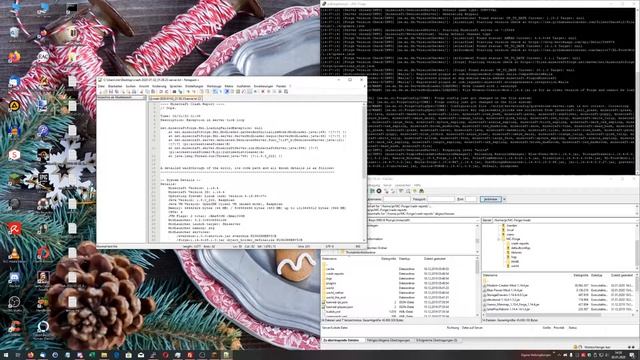Viewport: 640px width, 360px height.
Task: Click the Cut icon in Notepad++ toolbar
Action: click(x=141, y=91)
